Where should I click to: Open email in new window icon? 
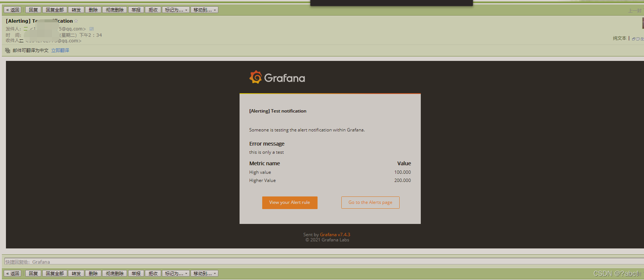pyautogui.click(x=634, y=39)
